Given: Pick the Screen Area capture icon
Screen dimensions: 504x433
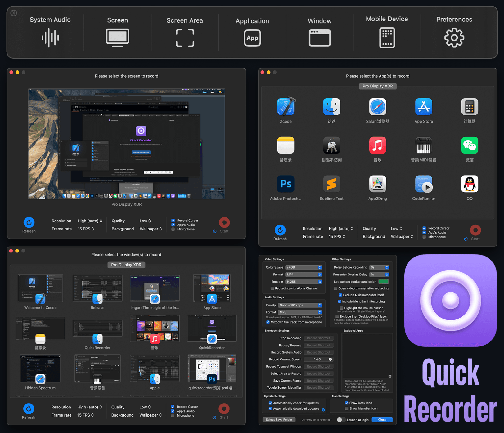Looking at the screenshot, I should [x=185, y=38].
